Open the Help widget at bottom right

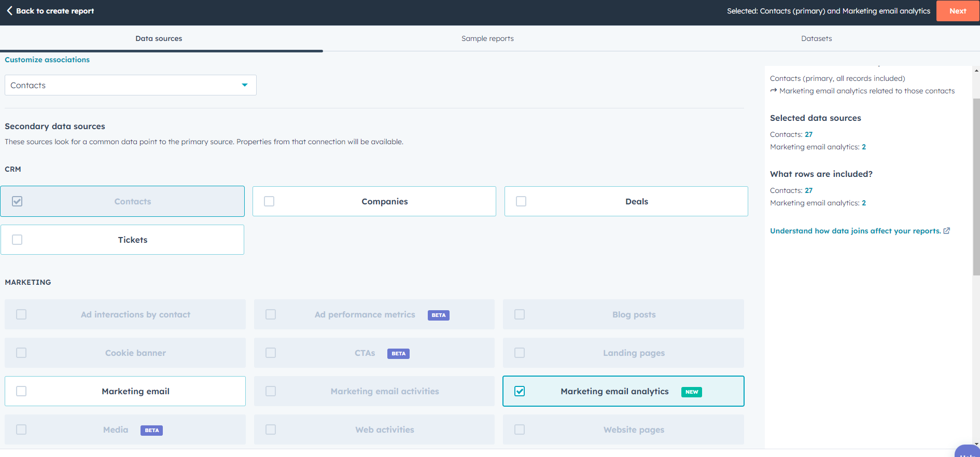[x=968, y=451]
